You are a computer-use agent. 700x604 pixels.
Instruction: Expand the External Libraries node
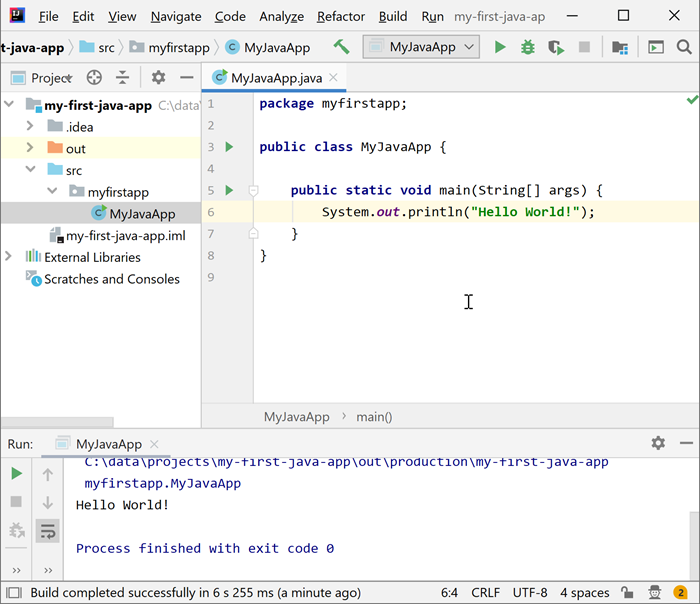pyautogui.click(x=9, y=257)
